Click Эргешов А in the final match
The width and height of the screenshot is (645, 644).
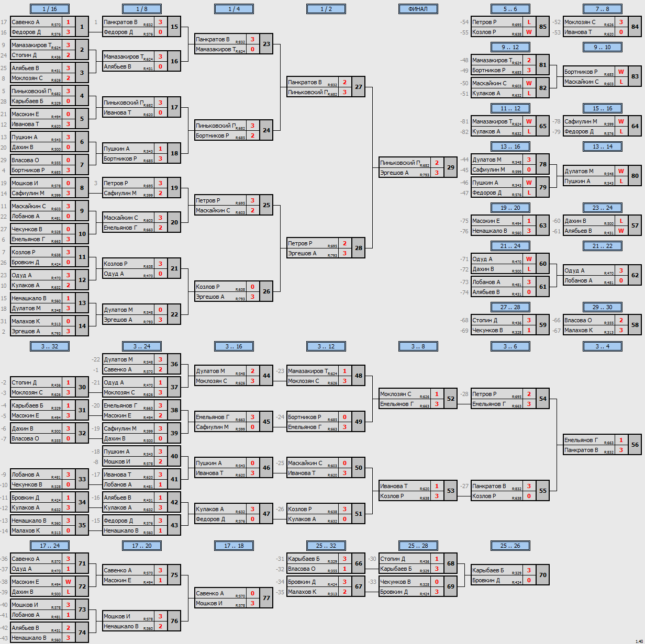(x=394, y=173)
